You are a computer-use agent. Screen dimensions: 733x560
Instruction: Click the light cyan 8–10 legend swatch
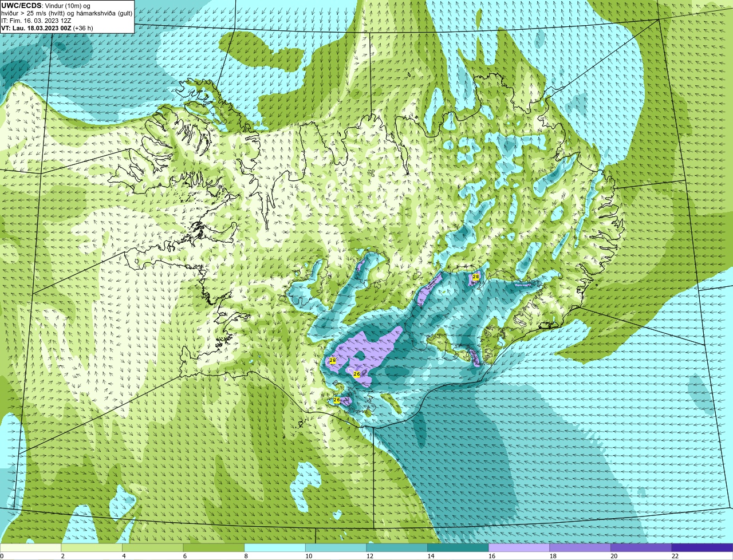pos(275,547)
